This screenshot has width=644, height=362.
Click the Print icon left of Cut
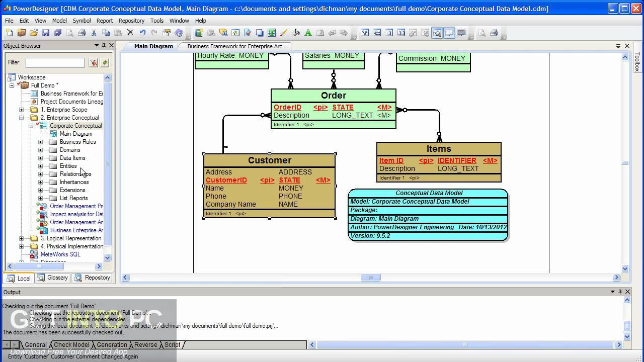coord(82,33)
